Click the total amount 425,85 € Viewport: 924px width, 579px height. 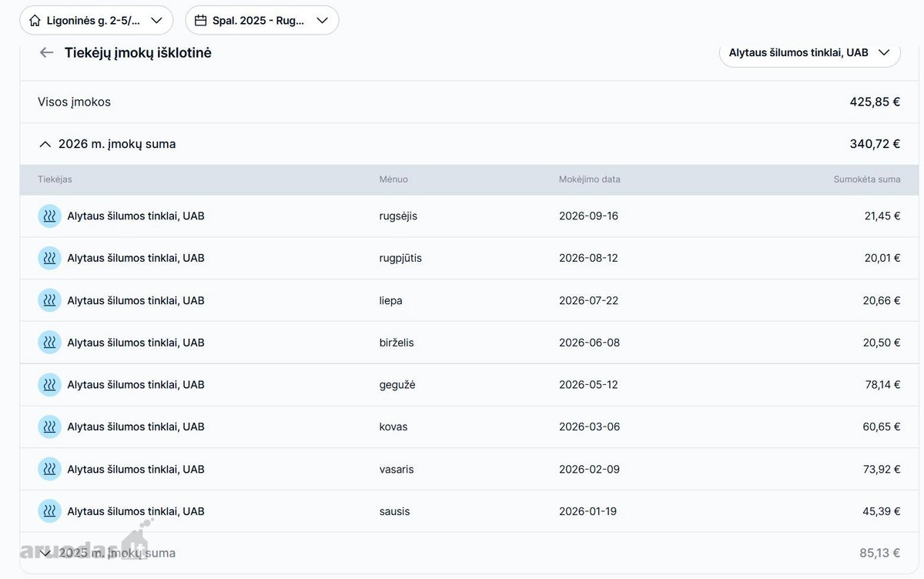pos(875,102)
